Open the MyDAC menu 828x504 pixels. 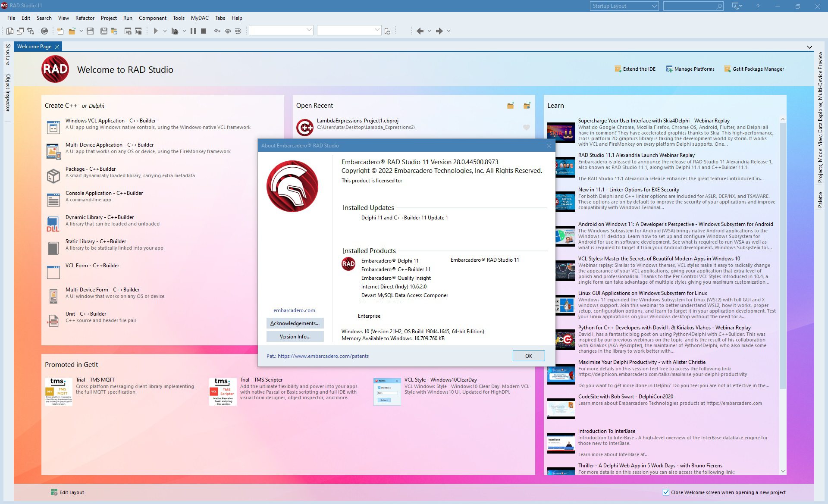tap(200, 18)
